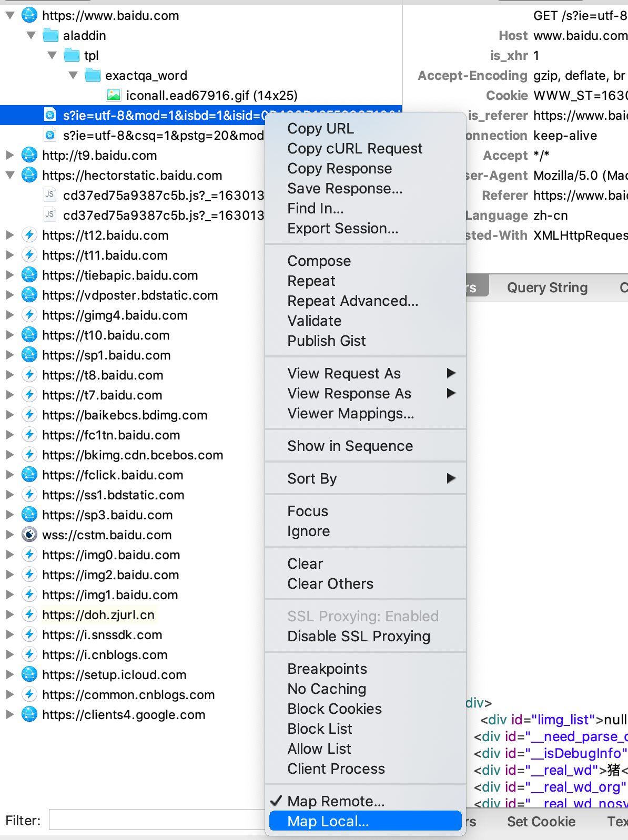628x840 pixels.
Task: Switch to the Query String tab
Action: [547, 288]
